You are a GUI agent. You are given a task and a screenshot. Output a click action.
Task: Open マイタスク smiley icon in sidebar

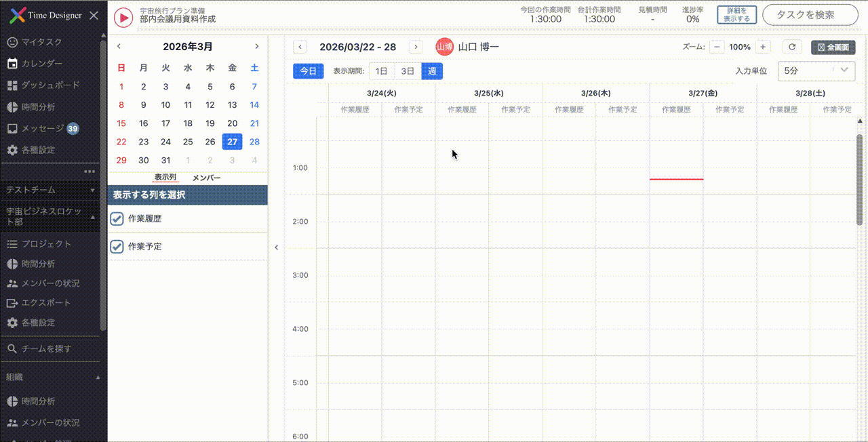12,42
